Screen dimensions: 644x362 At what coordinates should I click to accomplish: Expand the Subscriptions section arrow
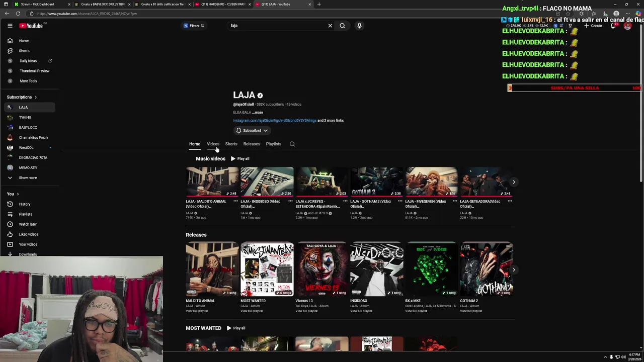coord(35,97)
